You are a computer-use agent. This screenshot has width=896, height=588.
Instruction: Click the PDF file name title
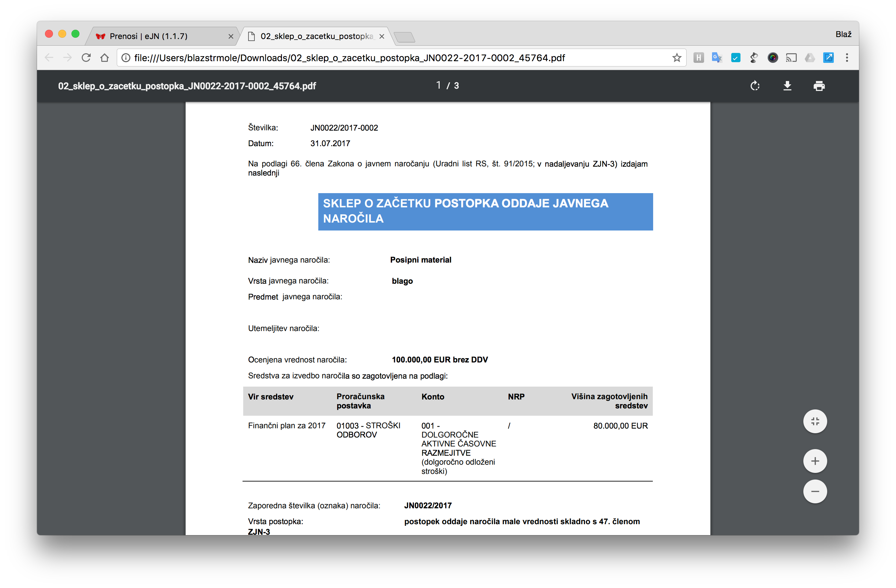coord(187,86)
